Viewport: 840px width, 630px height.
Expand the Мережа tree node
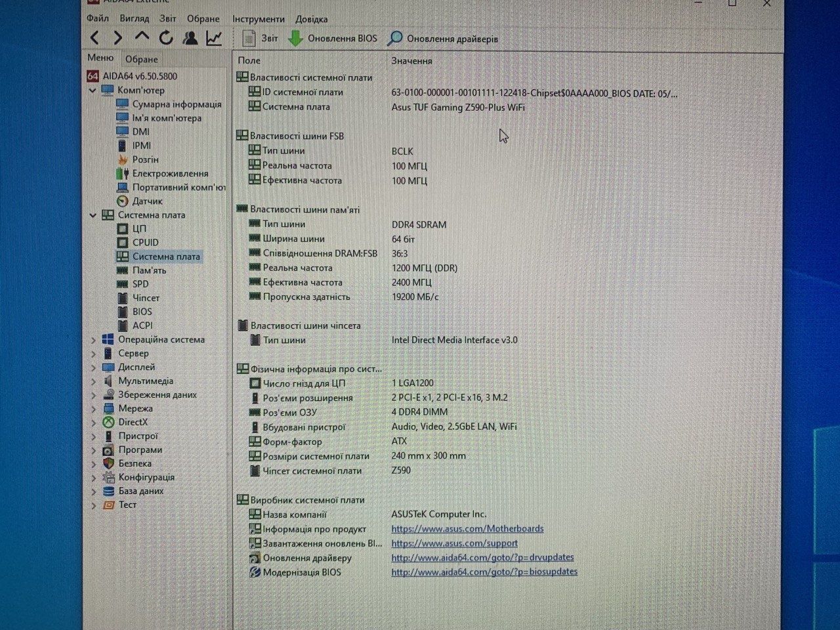93,409
